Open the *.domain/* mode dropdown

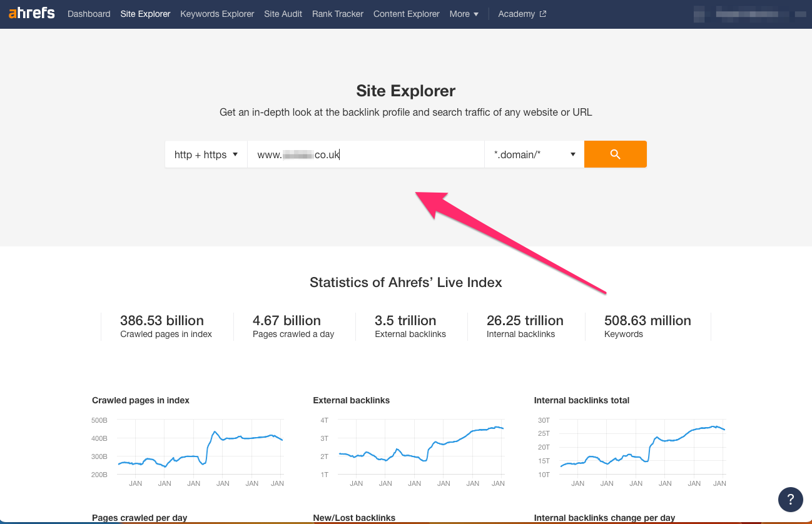pos(534,154)
